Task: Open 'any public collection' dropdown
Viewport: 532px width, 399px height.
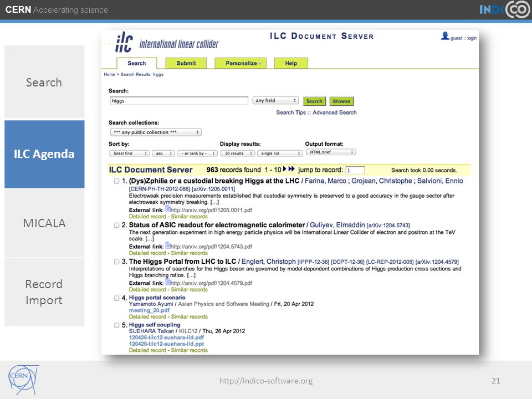Action: [156, 132]
